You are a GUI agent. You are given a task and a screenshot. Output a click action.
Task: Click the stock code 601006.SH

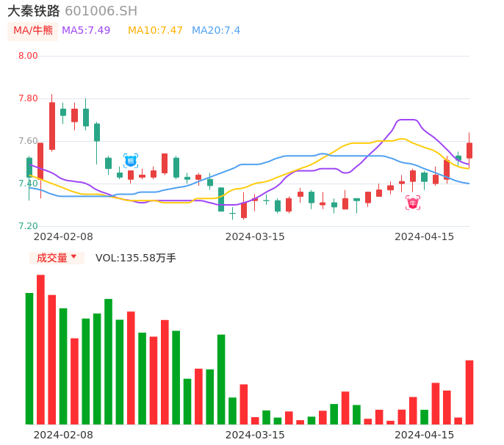[x=101, y=11]
